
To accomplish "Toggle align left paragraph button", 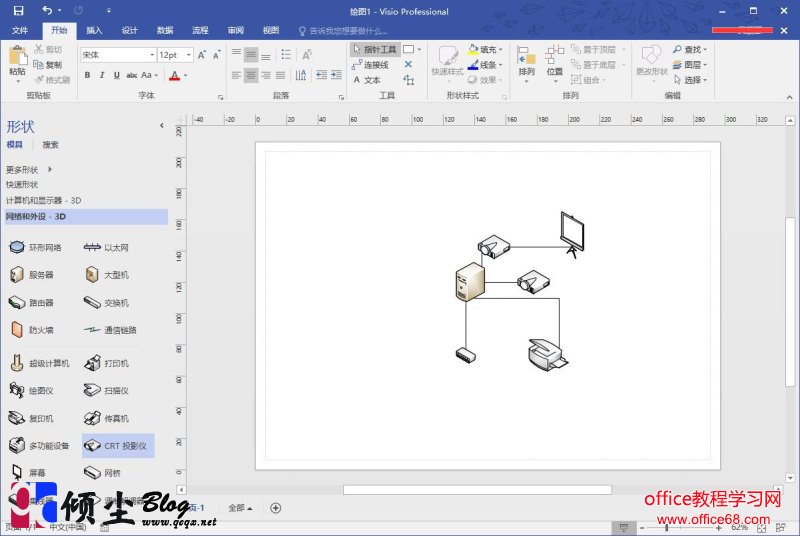I will click(x=236, y=75).
